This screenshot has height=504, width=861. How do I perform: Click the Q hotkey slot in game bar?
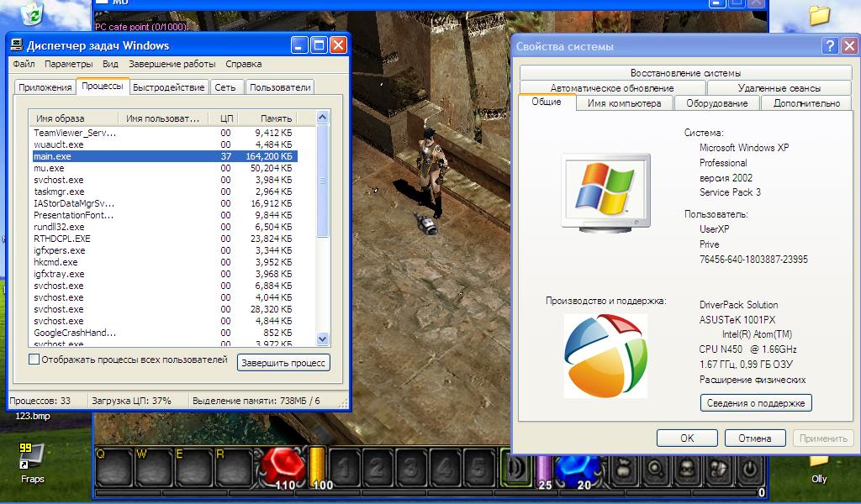coord(114,468)
